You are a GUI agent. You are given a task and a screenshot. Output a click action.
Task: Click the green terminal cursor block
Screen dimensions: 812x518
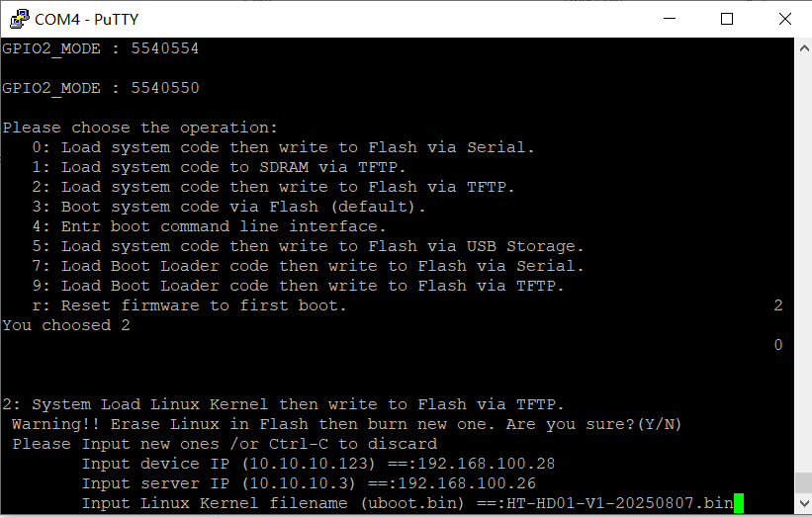[739, 504]
